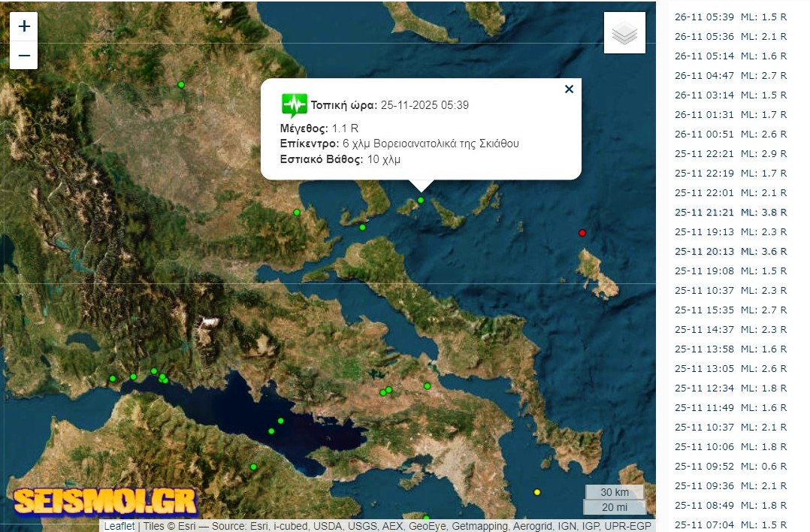This screenshot has height=532, width=810.
Task: Select the 25-11 20:13 ML: 3.6 R event
Action: point(730,252)
